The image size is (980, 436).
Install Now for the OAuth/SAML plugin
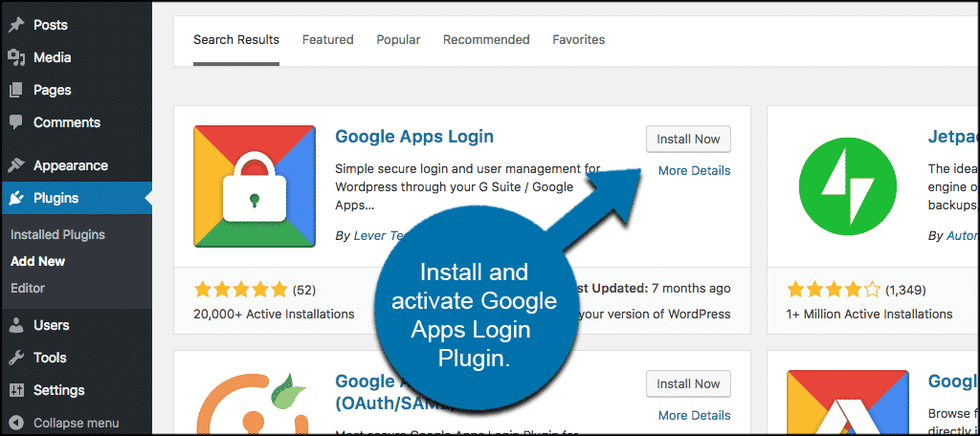coord(688,384)
